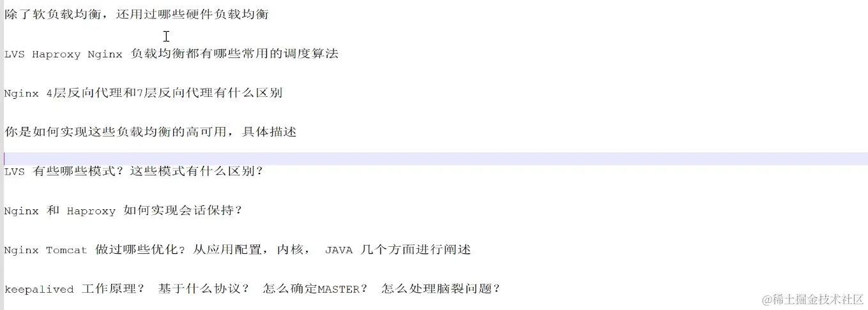This screenshot has width=868, height=310.
Task: Click the word Haproxy in the scheduling algorithm line
Action: pyautogui.click(x=56, y=54)
